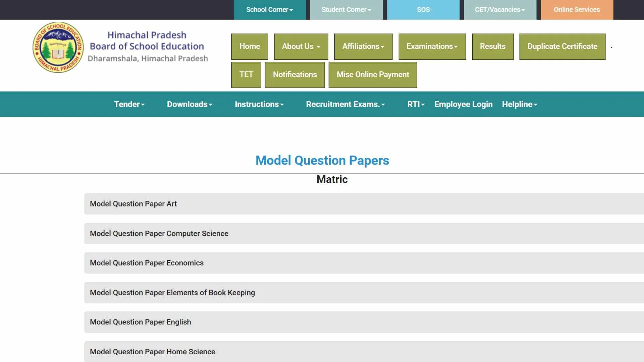Viewport: 644px width, 362px height.
Task: Open the Examinations dropdown menu
Action: coord(432,47)
